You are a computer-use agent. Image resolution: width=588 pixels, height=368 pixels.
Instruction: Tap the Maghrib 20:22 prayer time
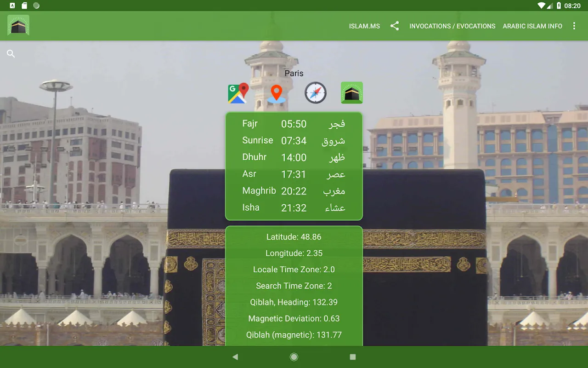coord(294,191)
